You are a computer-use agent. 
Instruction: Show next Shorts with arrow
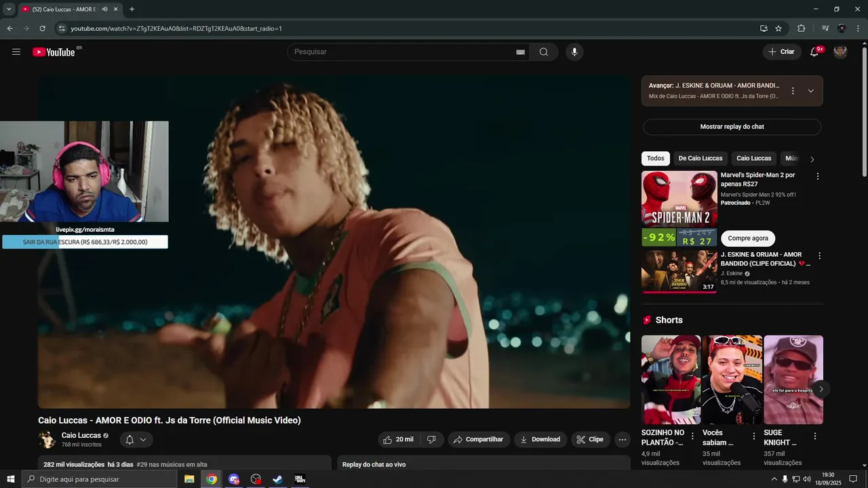coord(821,389)
